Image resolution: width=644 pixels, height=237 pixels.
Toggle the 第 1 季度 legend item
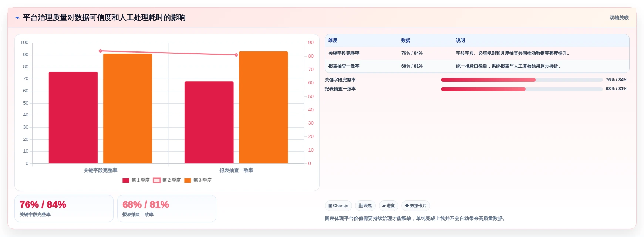click(136, 180)
